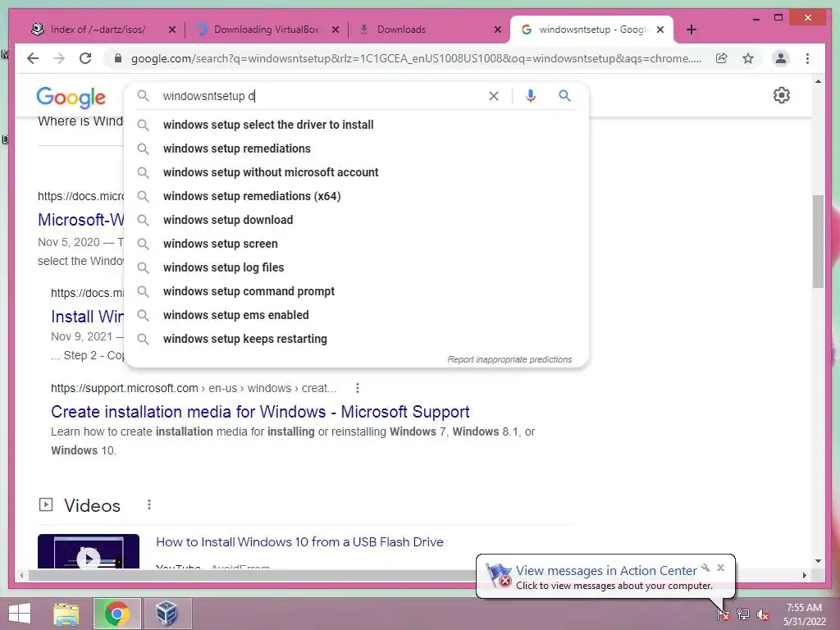
Task: Open options dots beside Videos heading
Action: coord(149,504)
